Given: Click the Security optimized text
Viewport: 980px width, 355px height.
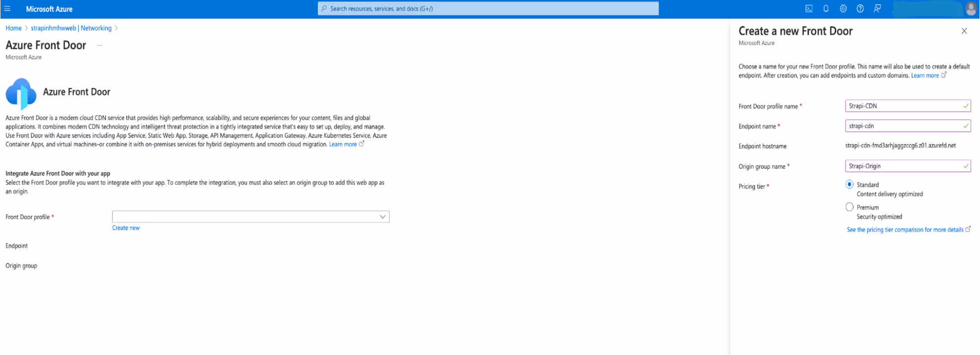Looking at the screenshot, I should coord(879,217).
